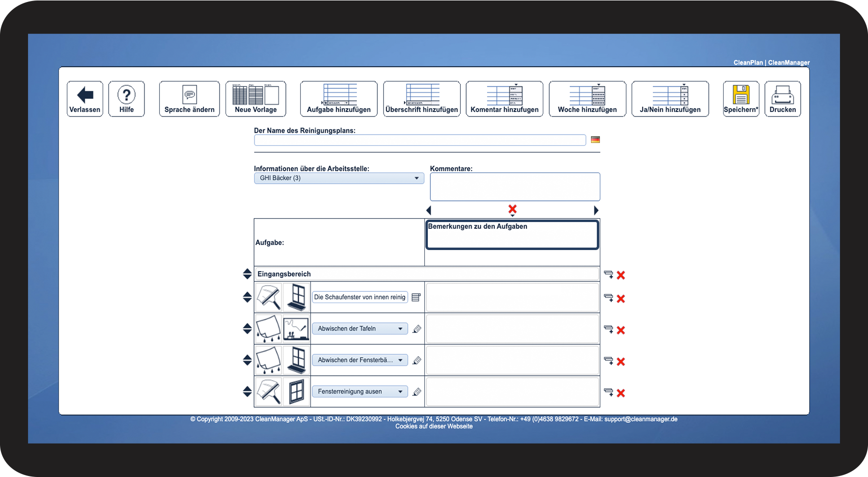Click the Eingangsbereich heading field
This screenshot has width=868, height=477.
[x=427, y=274]
